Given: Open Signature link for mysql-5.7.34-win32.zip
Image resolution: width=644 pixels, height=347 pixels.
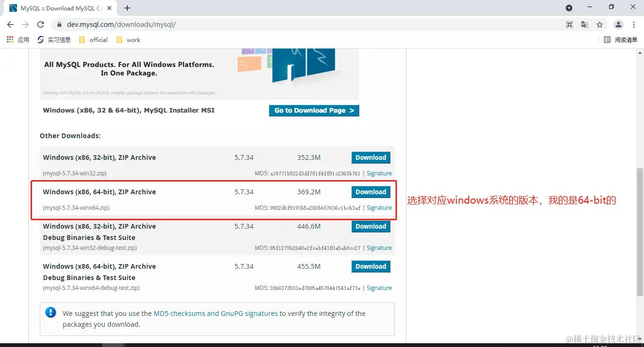Looking at the screenshot, I should (x=379, y=173).
